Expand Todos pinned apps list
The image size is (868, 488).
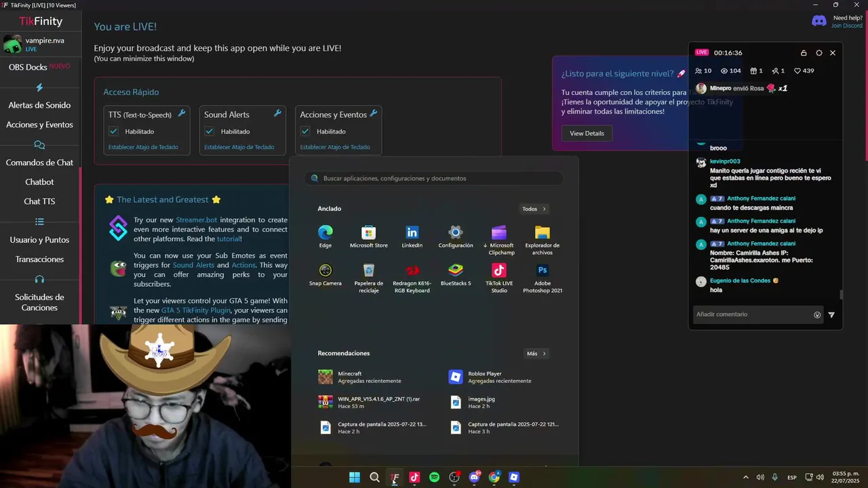point(534,209)
